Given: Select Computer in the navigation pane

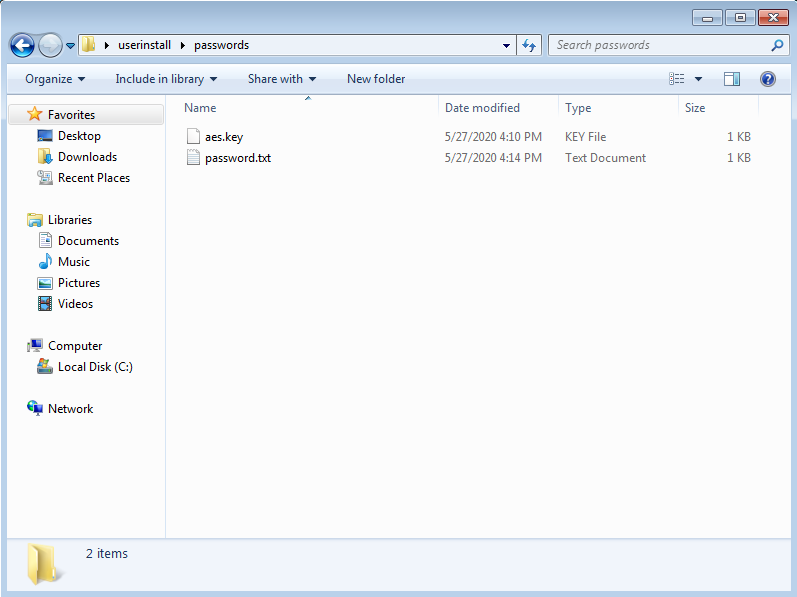Looking at the screenshot, I should click(75, 346).
